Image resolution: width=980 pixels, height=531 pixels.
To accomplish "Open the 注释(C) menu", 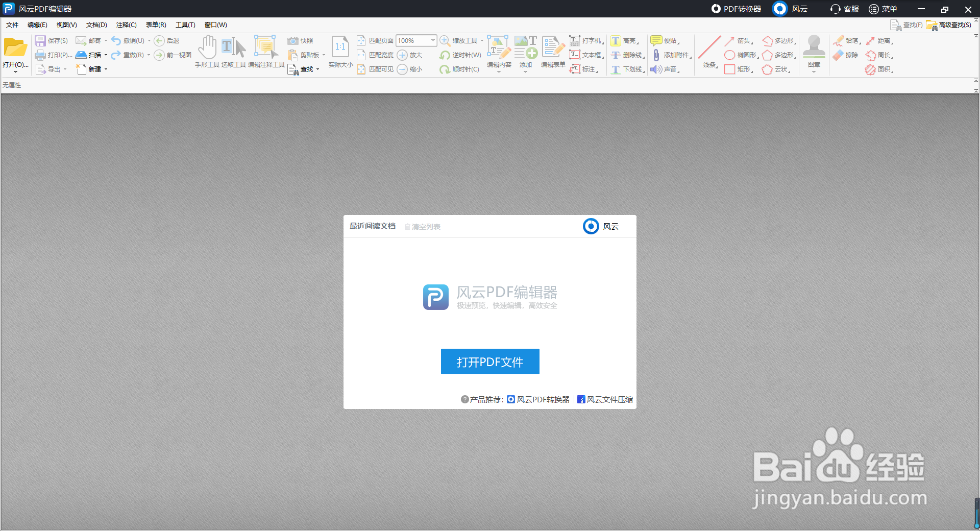I will tap(126, 25).
